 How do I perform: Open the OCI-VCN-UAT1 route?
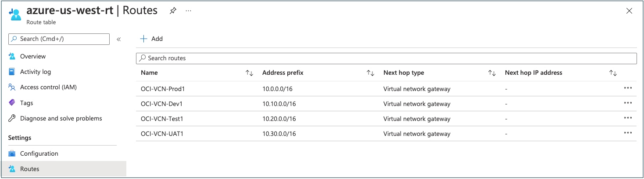point(162,134)
